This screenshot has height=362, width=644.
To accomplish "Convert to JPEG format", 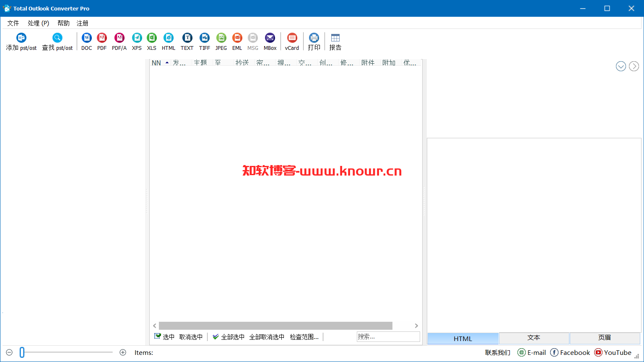I will pos(221,42).
